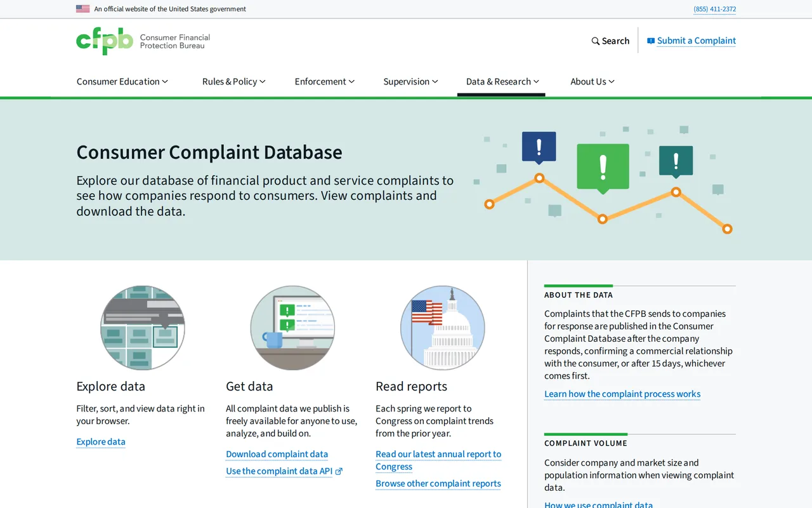Click the external link icon after complaint data API
Image resolution: width=812 pixels, height=508 pixels.
(339, 471)
